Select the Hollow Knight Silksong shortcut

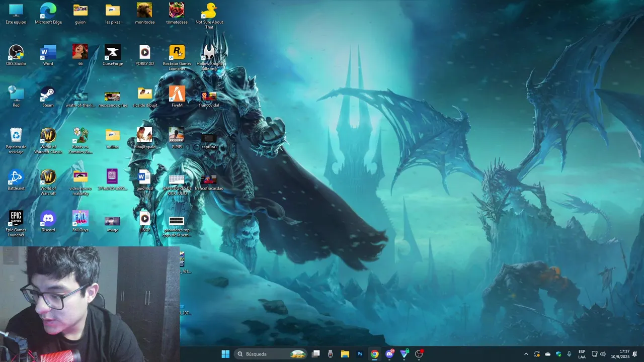209,57
